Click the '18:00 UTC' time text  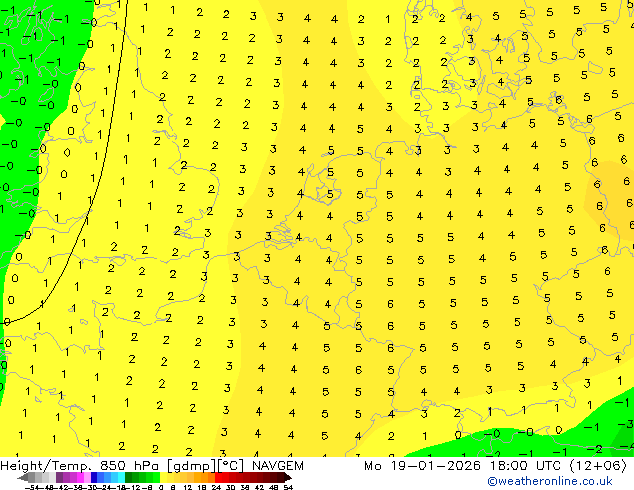526,466
